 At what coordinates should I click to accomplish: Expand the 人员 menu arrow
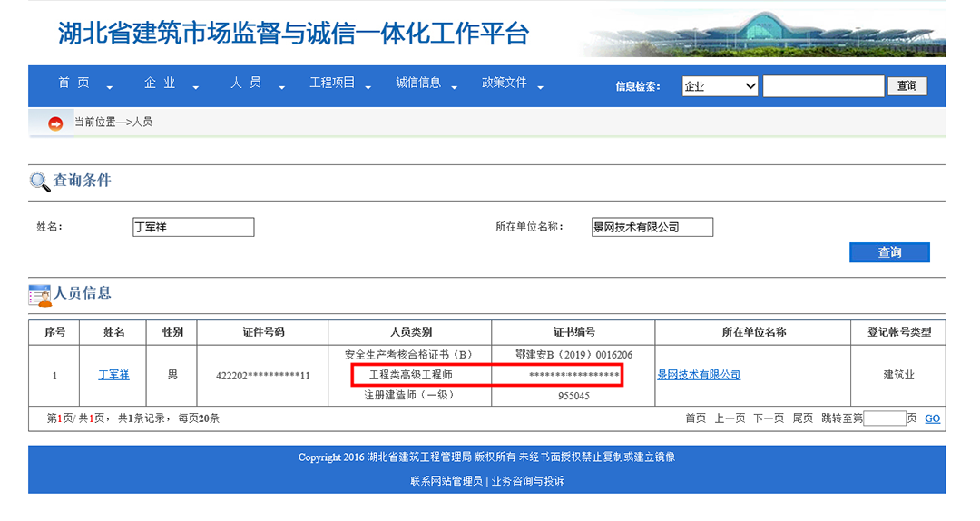(282, 88)
